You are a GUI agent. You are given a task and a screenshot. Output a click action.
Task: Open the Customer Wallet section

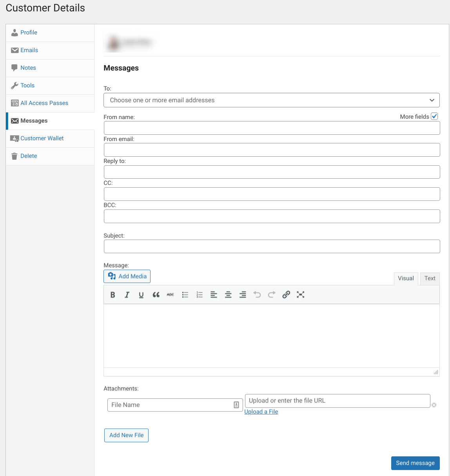[x=42, y=138]
